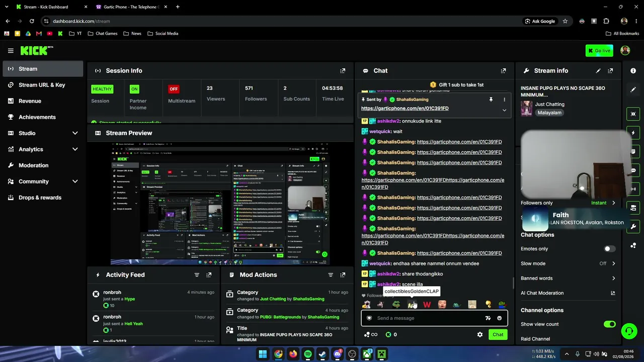The image size is (644, 362).
Task: Open the hamburger menu beside Kick logo
Action: (x=11, y=50)
